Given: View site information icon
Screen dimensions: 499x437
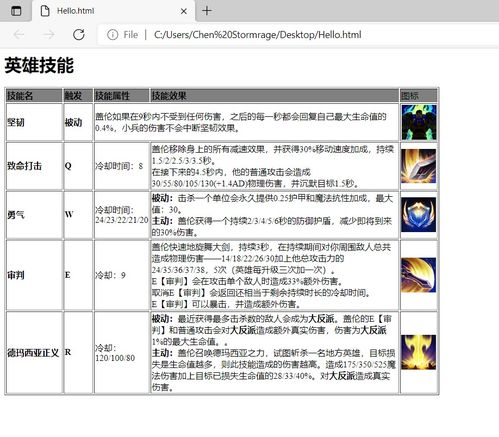Looking at the screenshot, I should 113,34.
